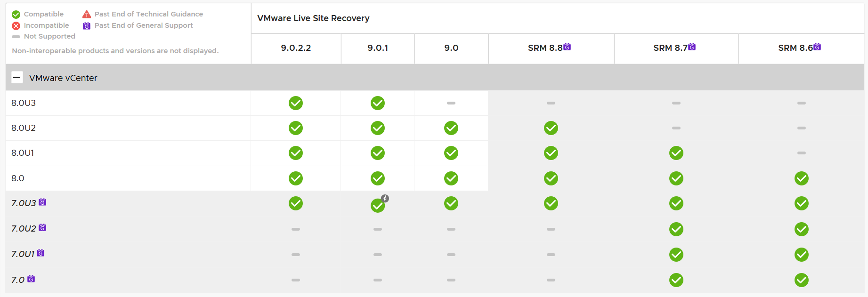Click the general support icon beside SRM 8.7
868x297 pixels.
pyautogui.click(x=692, y=47)
